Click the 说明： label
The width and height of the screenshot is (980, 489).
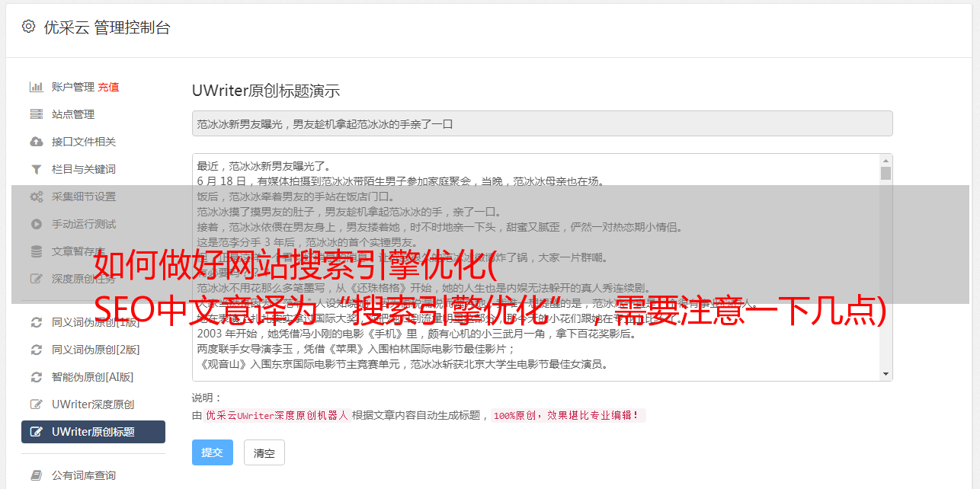[x=207, y=398]
